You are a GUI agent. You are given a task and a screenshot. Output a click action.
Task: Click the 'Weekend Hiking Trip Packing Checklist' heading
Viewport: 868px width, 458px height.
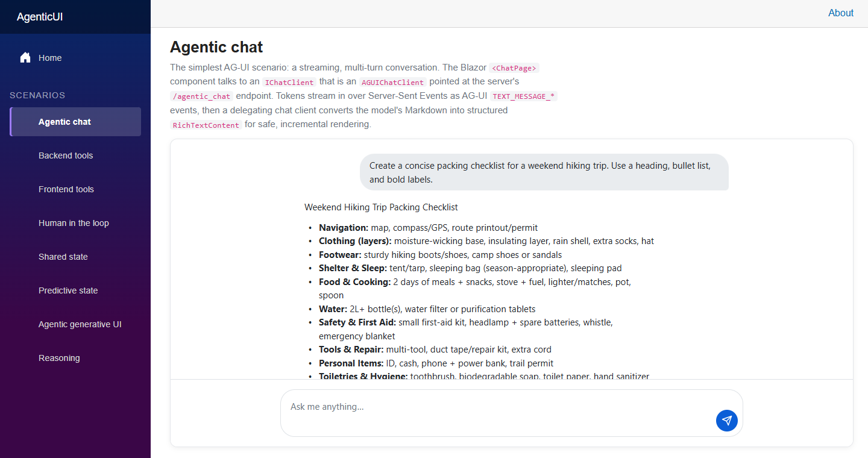381,207
